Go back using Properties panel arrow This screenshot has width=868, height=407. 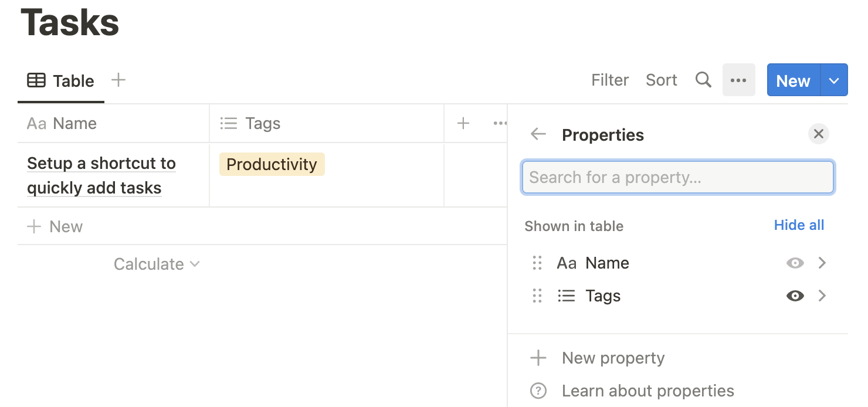point(538,134)
